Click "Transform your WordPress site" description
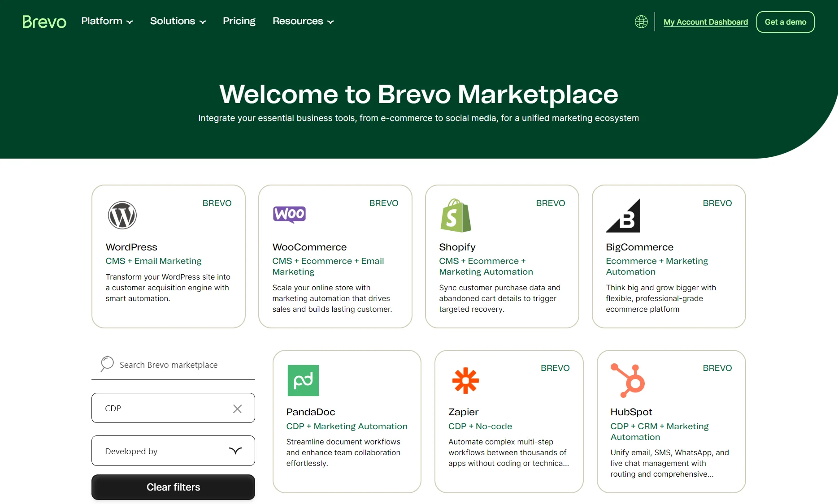This screenshot has width=838, height=504. pyautogui.click(x=168, y=288)
